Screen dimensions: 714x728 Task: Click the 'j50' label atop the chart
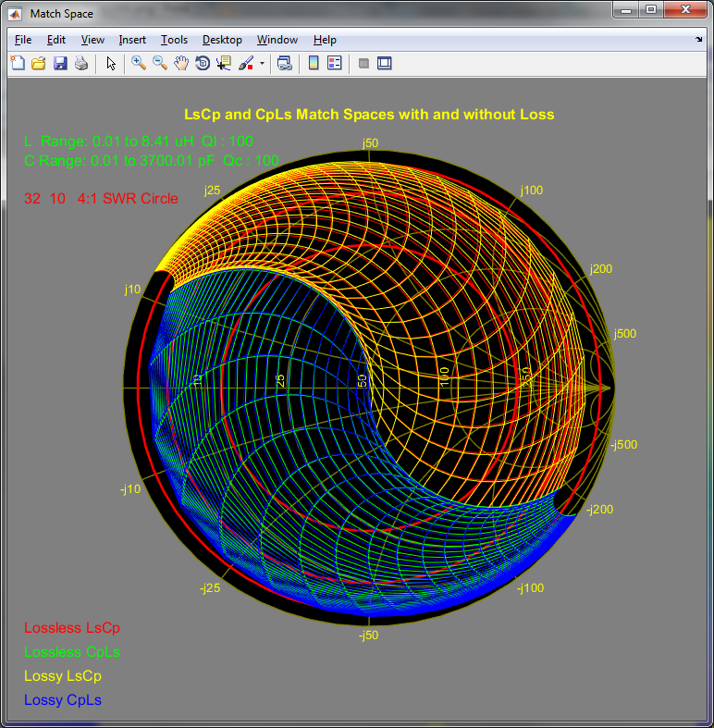[x=370, y=143]
